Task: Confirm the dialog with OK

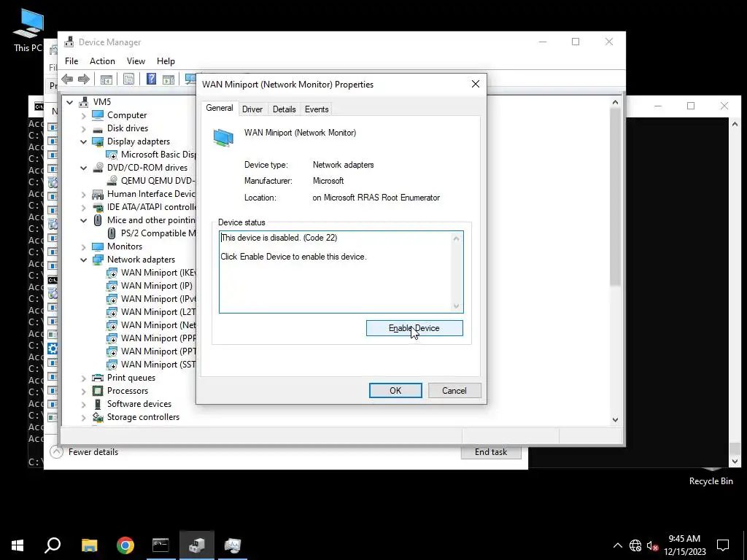Action: pyautogui.click(x=395, y=391)
